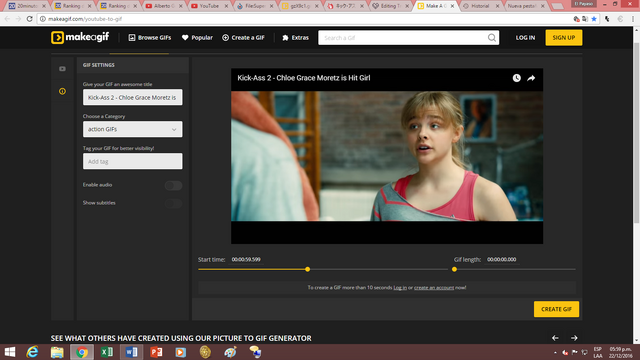This screenshot has height=360, width=640.
Task: Switch to the FileSuper tab
Action: pyautogui.click(x=255, y=6)
